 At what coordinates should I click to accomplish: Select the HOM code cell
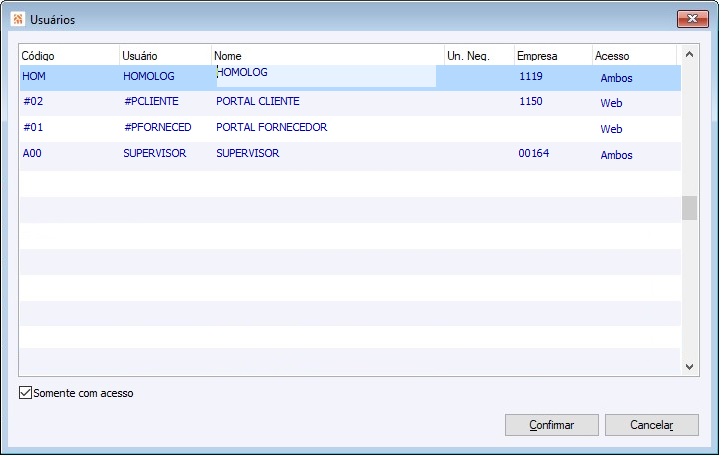tap(34, 76)
